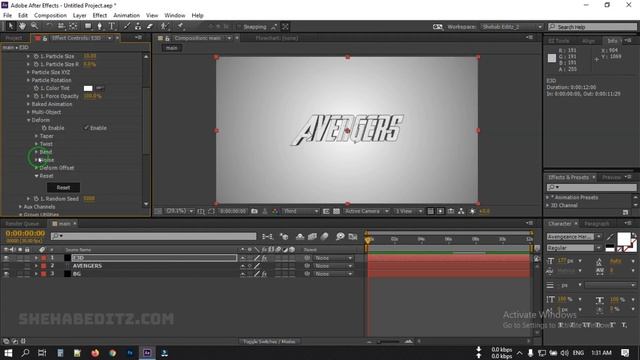Click the Effects & Presets search field
640x360 pixels.
coord(591,187)
